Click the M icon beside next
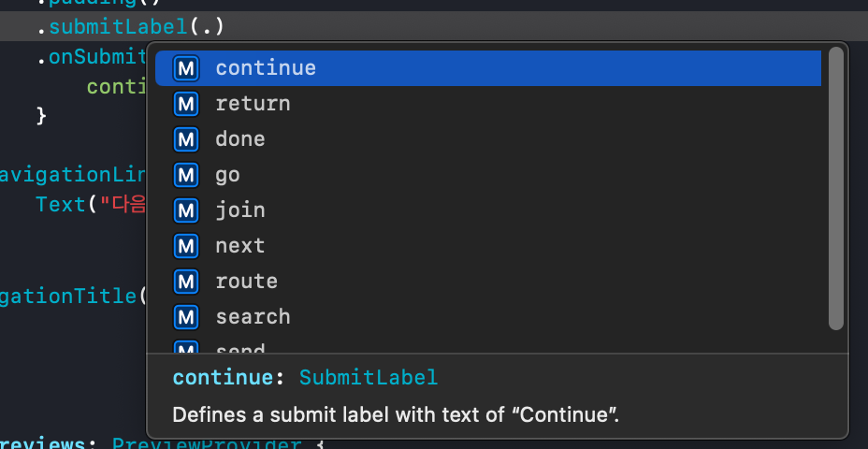This screenshot has width=868, height=449. (x=186, y=246)
